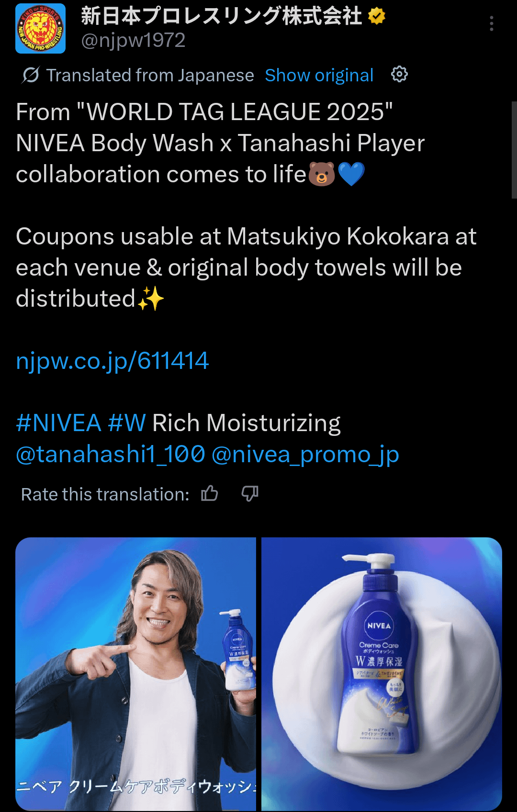Visit the @nivea_promo_jp profile
Screen dimensions: 517x812
[305, 455]
